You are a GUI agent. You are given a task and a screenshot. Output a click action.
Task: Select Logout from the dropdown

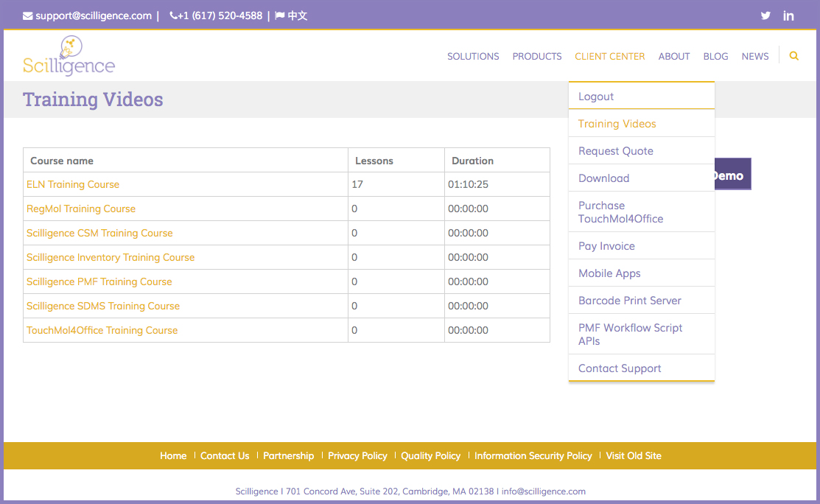(642, 97)
